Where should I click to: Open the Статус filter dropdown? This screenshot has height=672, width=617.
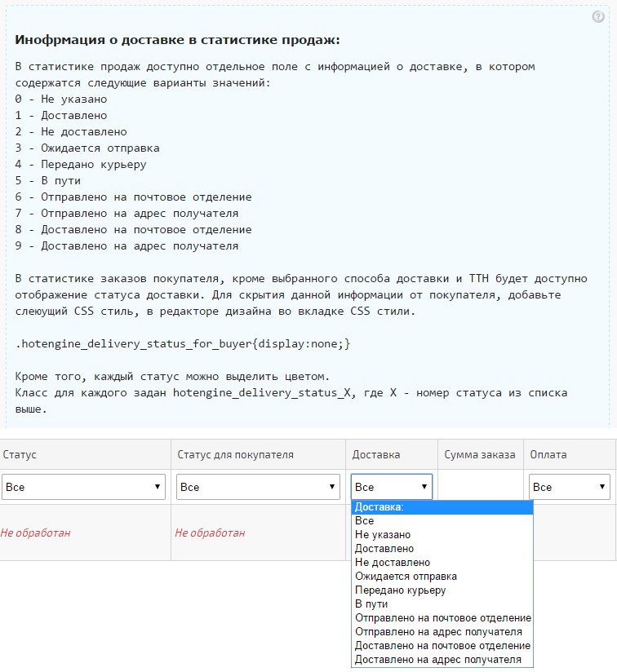point(84,487)
